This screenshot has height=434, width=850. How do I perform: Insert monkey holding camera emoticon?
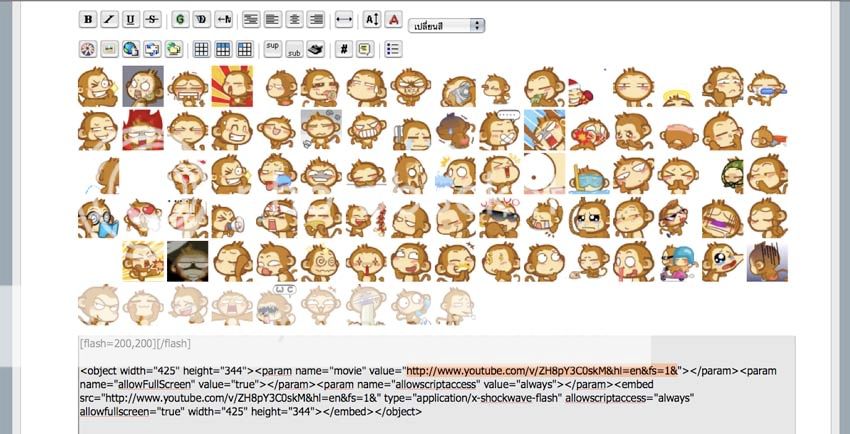coord(458,90)
